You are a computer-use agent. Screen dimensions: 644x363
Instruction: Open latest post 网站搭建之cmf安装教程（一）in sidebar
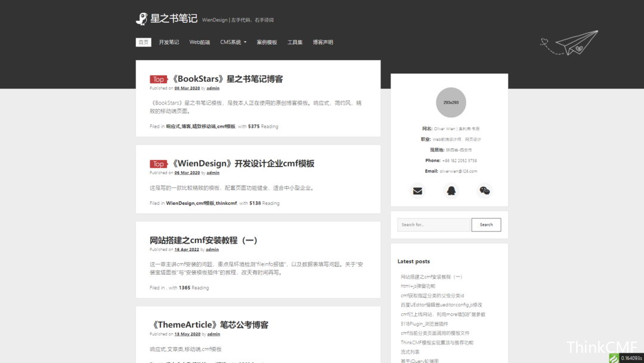tap(431, 276)
